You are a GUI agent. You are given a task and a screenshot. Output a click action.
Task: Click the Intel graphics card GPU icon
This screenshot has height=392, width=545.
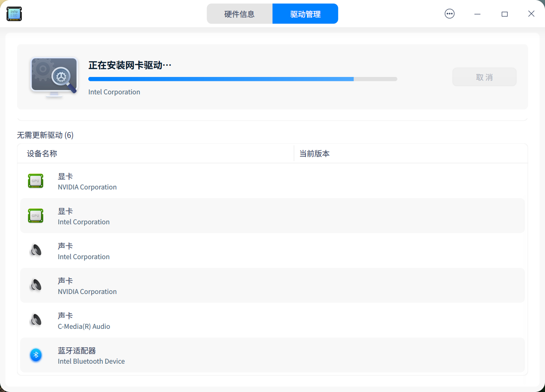pyautogui.click(x=35, y=216)
